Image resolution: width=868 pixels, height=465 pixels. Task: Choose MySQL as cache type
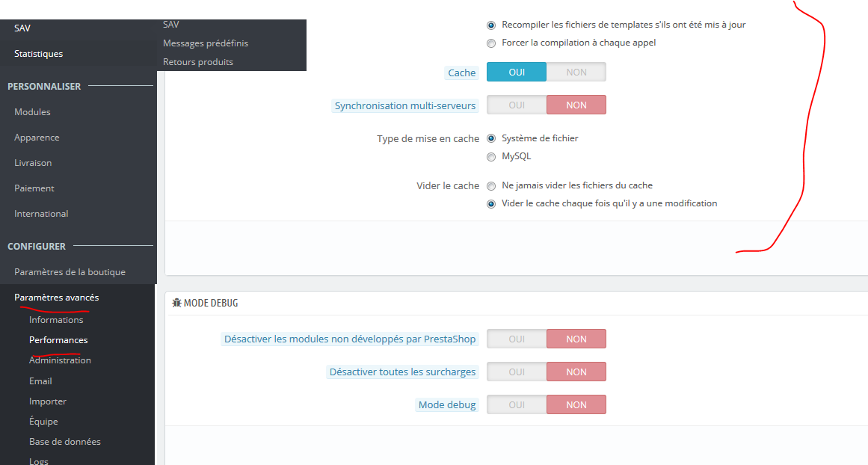pyautogui.click(x=491, y=157)
